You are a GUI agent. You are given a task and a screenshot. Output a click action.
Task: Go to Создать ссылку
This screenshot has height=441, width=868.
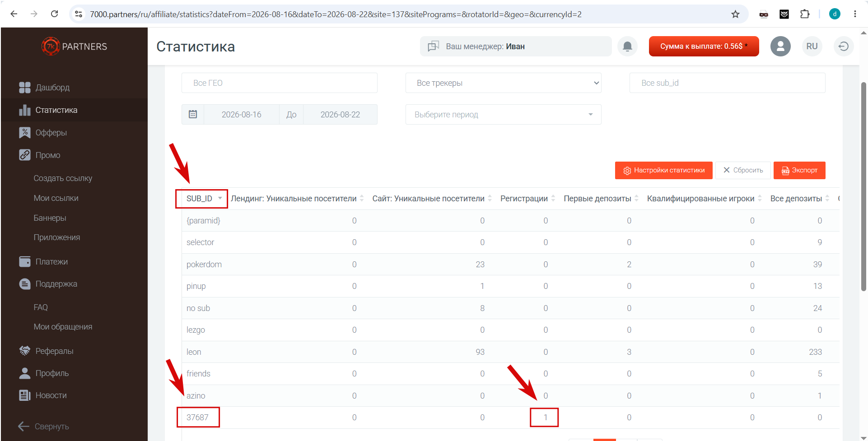(x=63, y=178)
